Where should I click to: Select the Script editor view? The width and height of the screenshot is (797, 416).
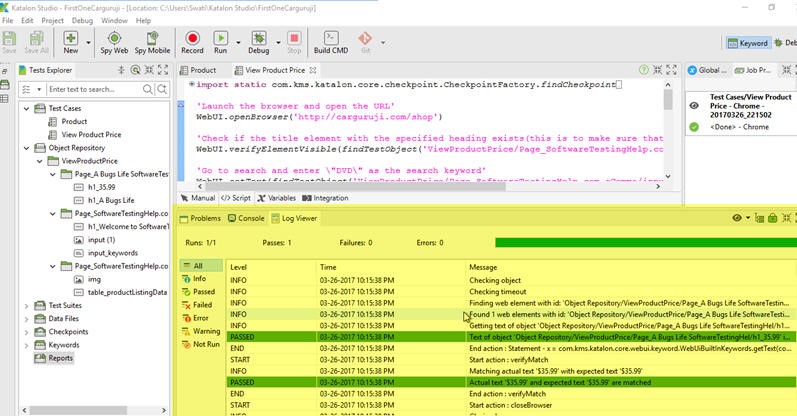click(236, 198)
